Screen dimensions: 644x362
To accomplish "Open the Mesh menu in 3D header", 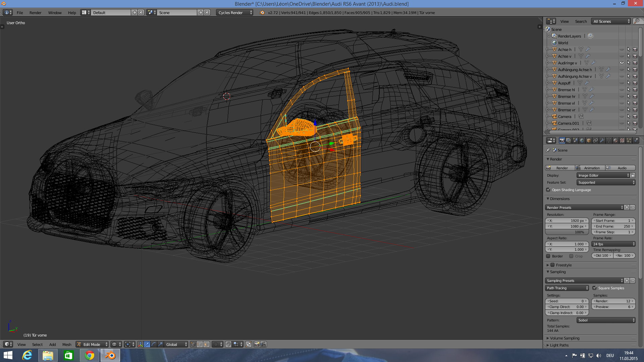I will click(x=67, y=344).
